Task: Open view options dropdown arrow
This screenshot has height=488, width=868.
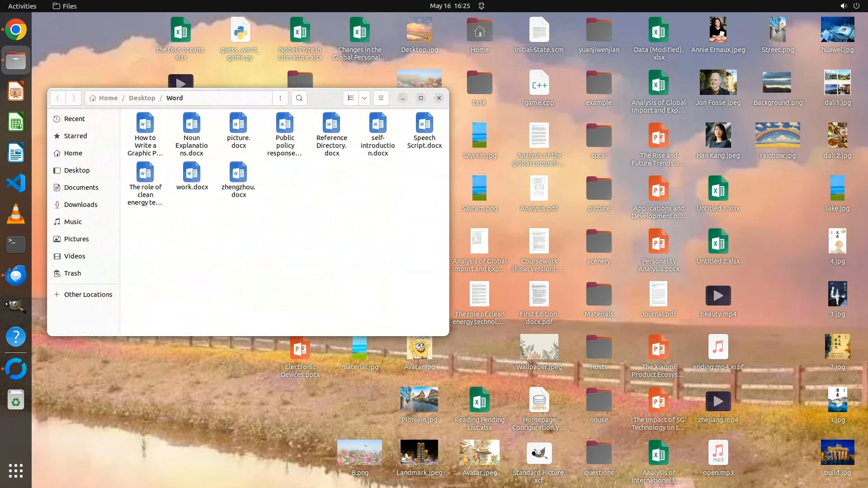Action: pos(364,98)
